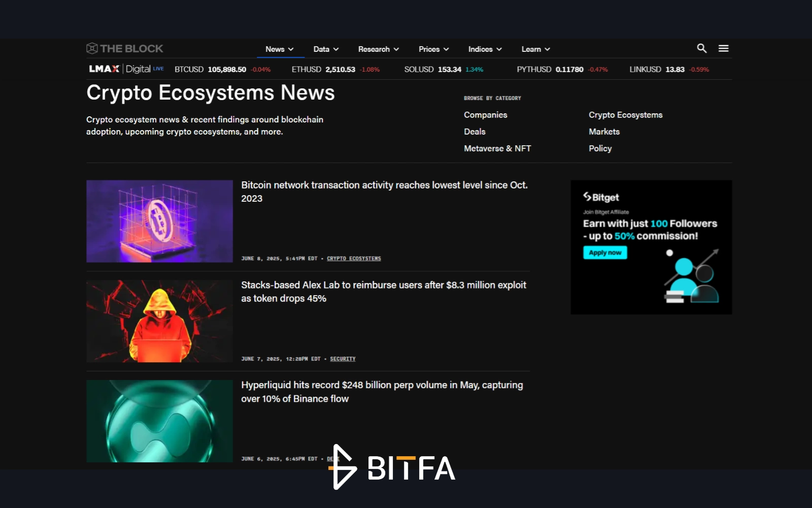The height and width of the screenshot is (508, 812).
Task: Click the LINKUSD ticker price 13.83
Action: (x=675, y=70)
